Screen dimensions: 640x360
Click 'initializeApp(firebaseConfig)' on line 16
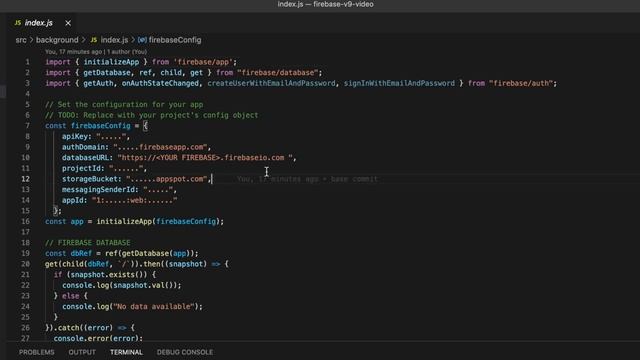158,221
